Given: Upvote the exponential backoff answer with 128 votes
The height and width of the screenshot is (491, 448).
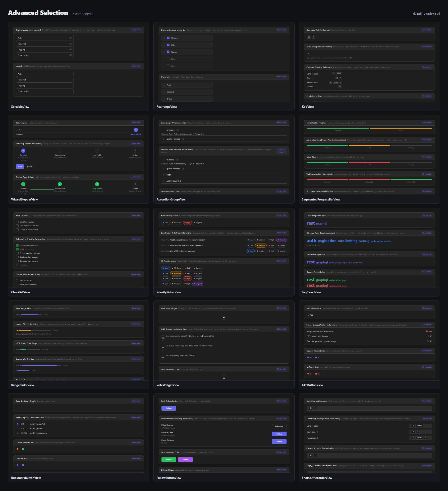Looking at the screenshot, I should point(163,336).
